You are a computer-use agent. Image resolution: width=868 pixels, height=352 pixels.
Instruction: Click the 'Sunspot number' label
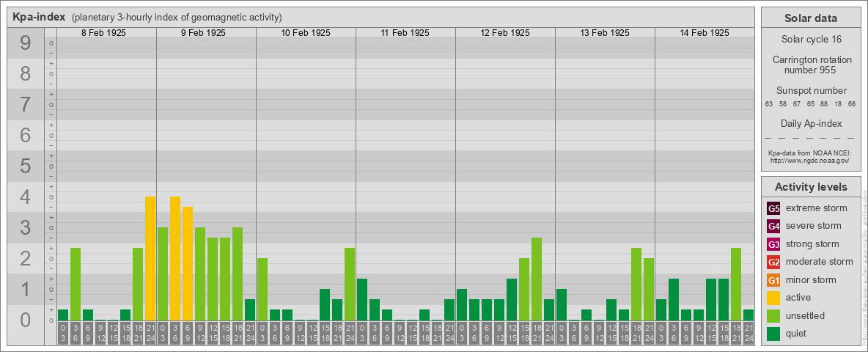pyautogui.click(x=811, y=91)
